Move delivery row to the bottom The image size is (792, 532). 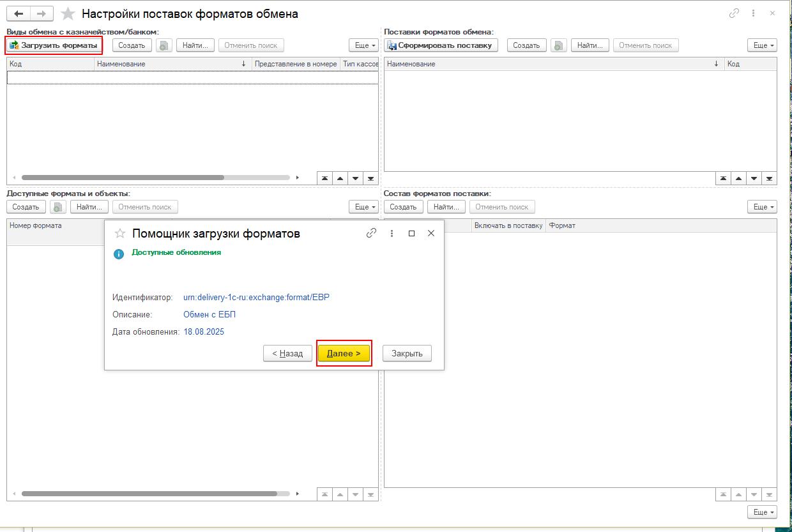click(x=769, y=179)
